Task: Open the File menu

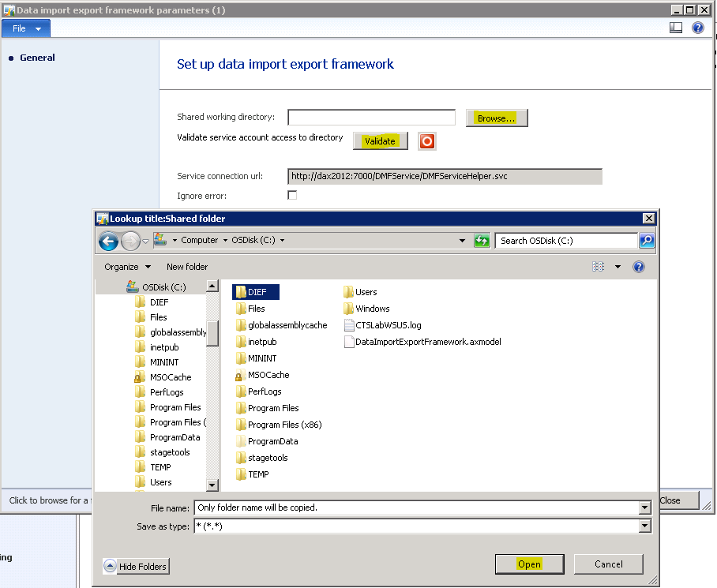Action: point(26,28)
